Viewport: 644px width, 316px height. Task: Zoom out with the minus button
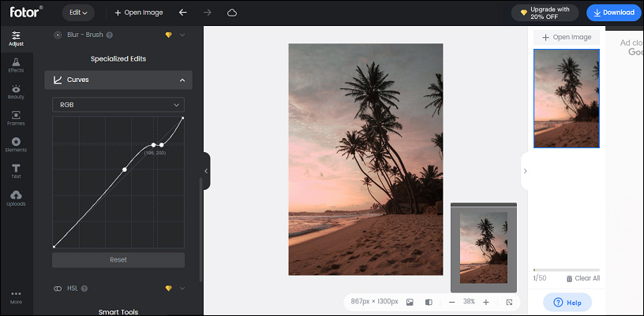point(451,302)
